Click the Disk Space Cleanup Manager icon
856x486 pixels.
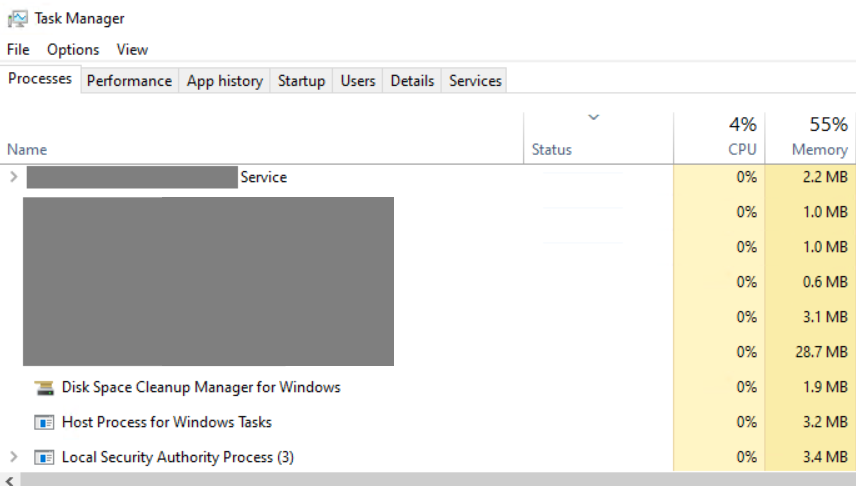tap(44, 388)
